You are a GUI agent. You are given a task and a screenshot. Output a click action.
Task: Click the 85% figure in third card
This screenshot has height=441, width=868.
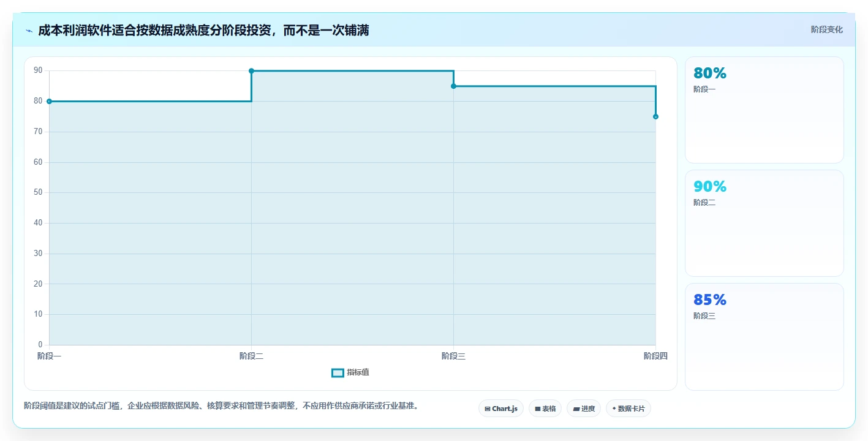coord(710,300)
